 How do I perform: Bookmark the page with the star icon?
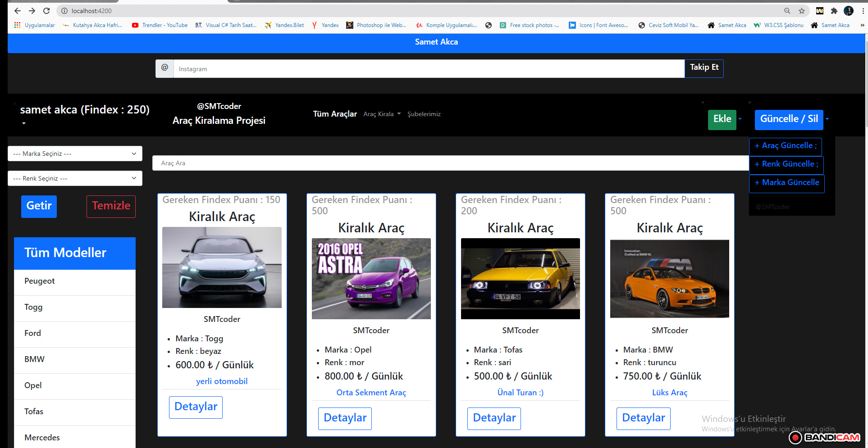click(801, 10)
